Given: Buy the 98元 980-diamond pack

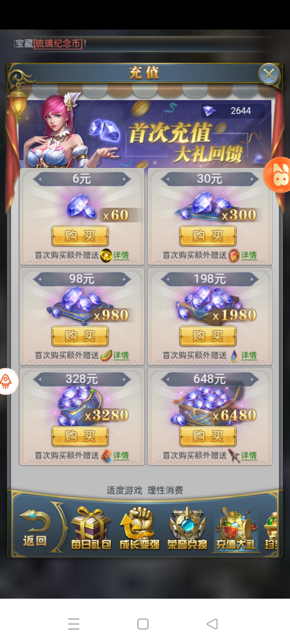Looking at the screenshot, I should click(80, 336).
